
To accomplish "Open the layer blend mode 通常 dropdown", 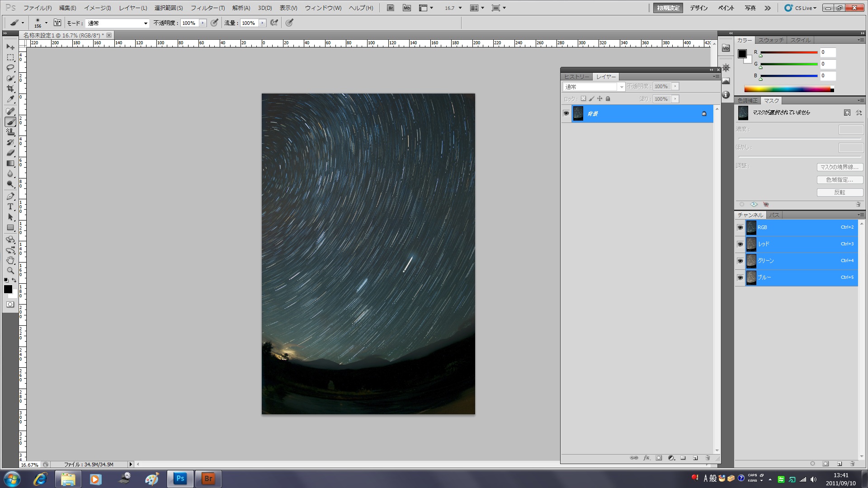I will click(x=594, y=87).
